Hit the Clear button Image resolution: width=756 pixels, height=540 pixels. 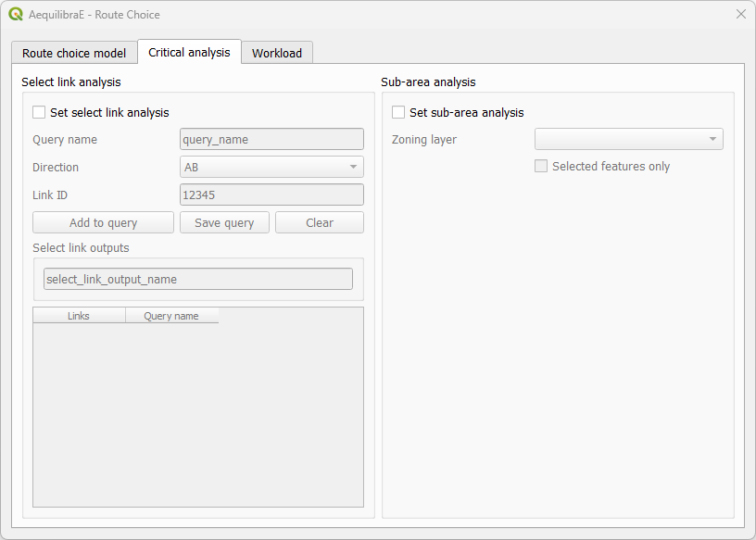coord(320,223)
